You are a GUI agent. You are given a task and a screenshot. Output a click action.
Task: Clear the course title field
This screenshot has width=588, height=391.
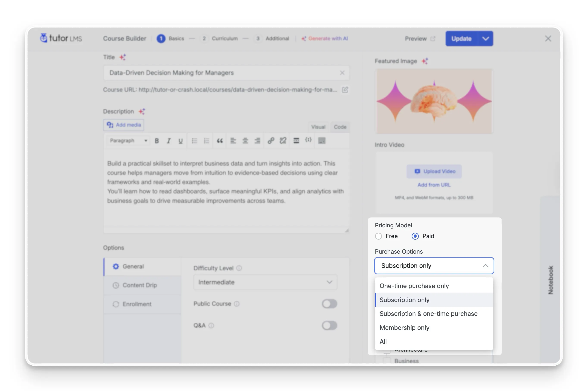tap(342, 73)
